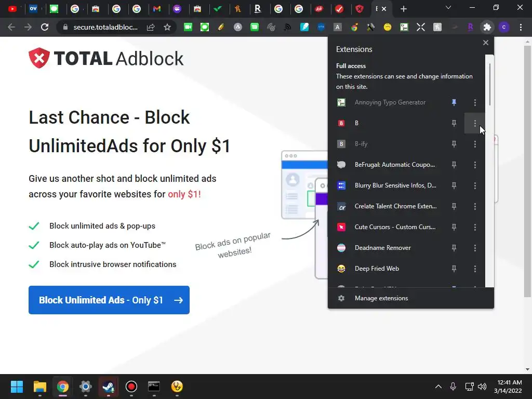Click the gray triangle circle extension icon
Screen dimensions: 532x399
(x=238, y=27)
